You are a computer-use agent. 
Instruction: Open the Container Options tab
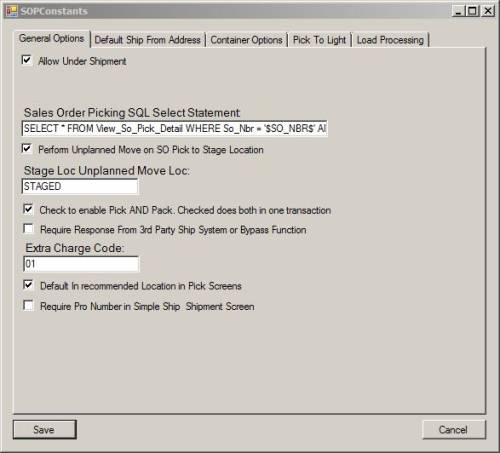pyautogui.click(x=246, y=40)
